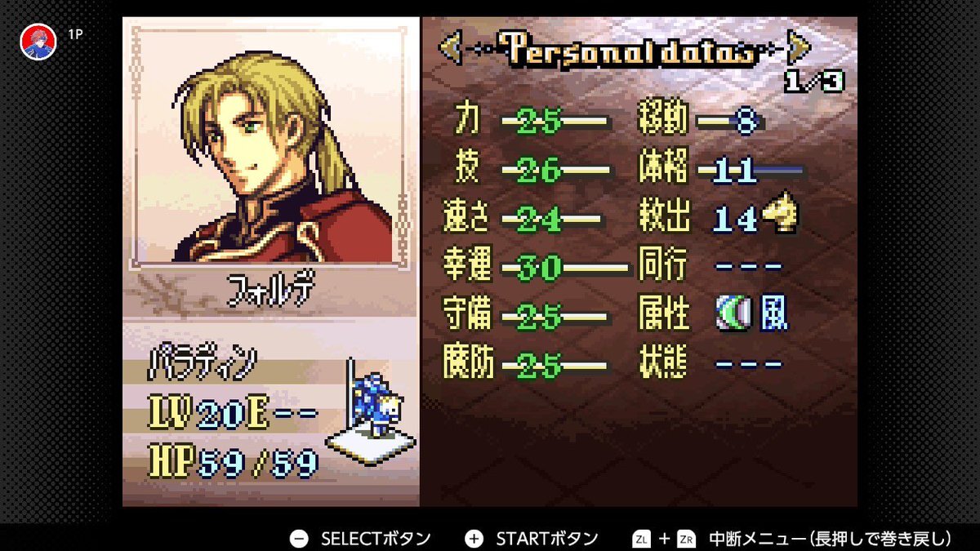Click the horse rescue icon next to 14
This screenshot has height=551, width=980.
point(781,216)
